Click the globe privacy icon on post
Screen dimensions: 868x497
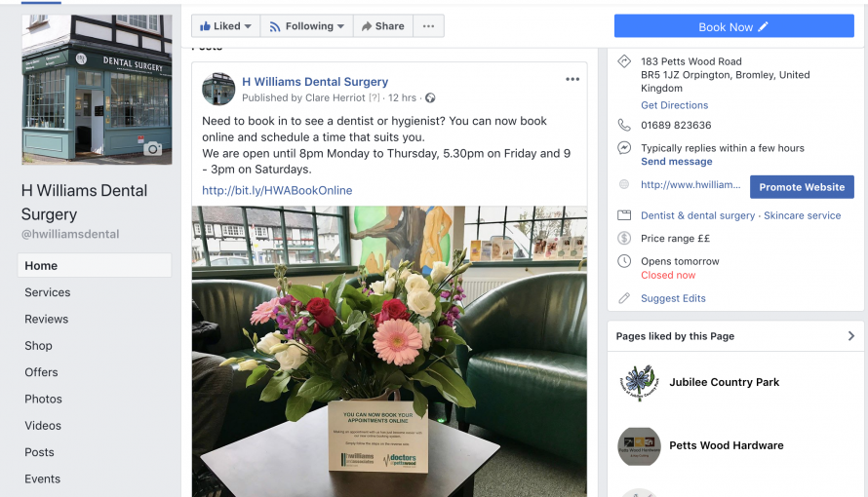[430, 97]
